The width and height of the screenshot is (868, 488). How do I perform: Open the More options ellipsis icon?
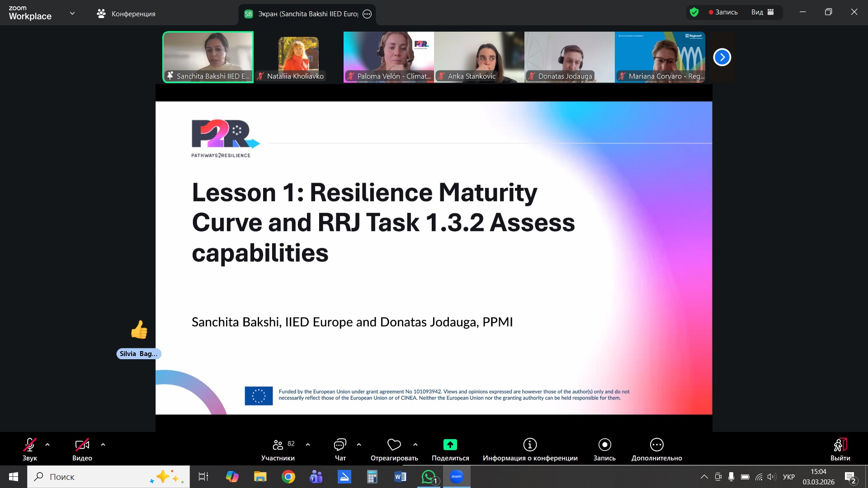[x=656, y=445]
